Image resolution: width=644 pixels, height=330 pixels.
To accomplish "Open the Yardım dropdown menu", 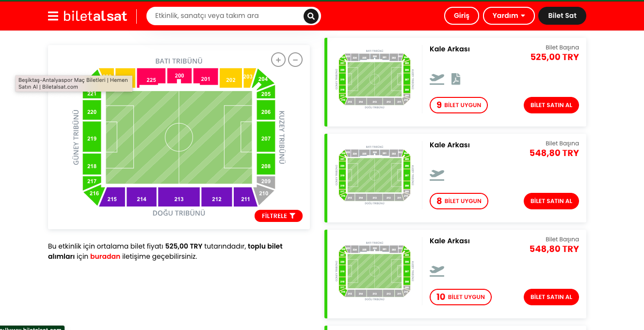I will pyautogui.click(x=509, y=16).
